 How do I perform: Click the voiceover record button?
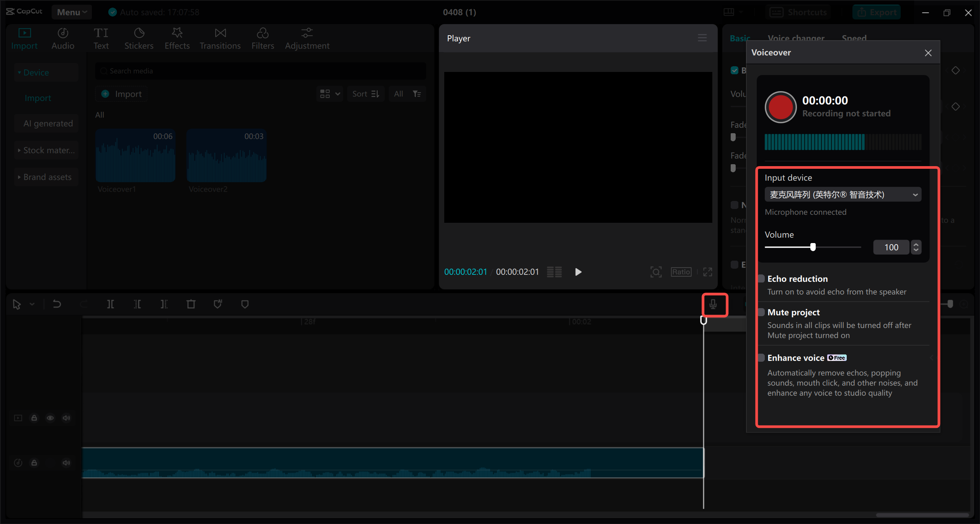coord(779,105)
